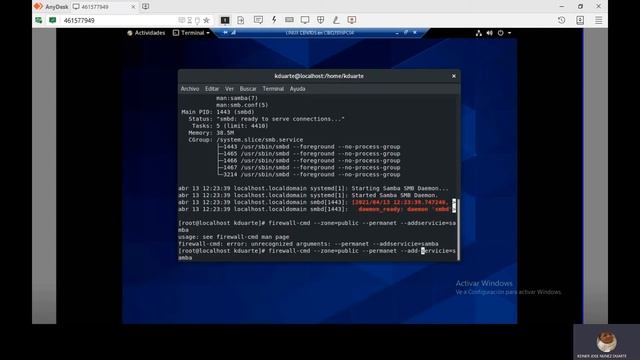Image resolution: width=640 pixels, height=360 pixels.
Task: Open the Editar menu in terminal
Action: [x=212, y=89]
